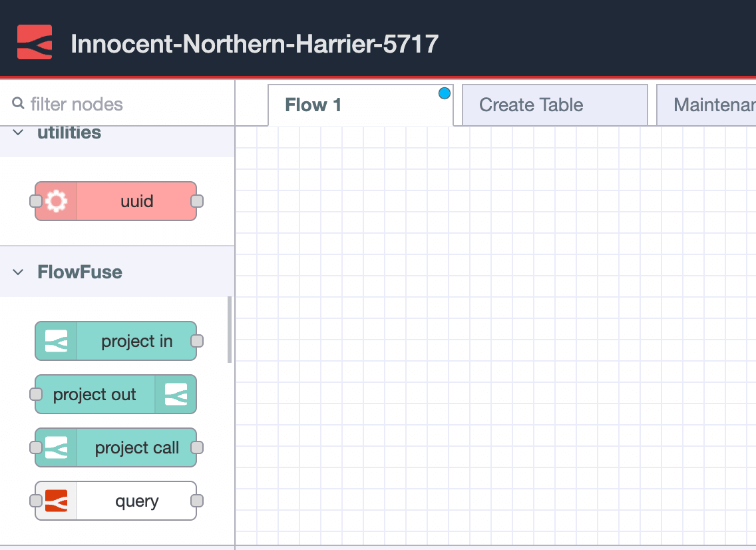Click the input port of the project out node

pos(35,394)
